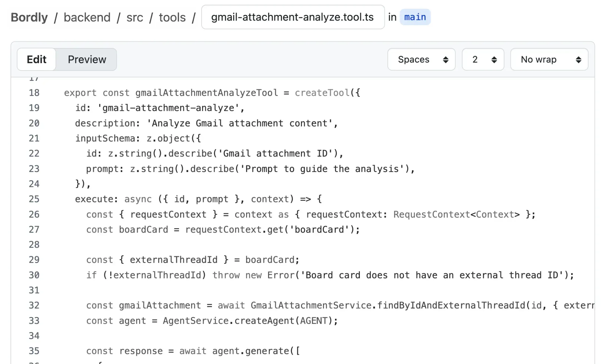Screen dimensions: 605x364
Task: Go to the src folder breadcrumb
Action: (135, 17)
